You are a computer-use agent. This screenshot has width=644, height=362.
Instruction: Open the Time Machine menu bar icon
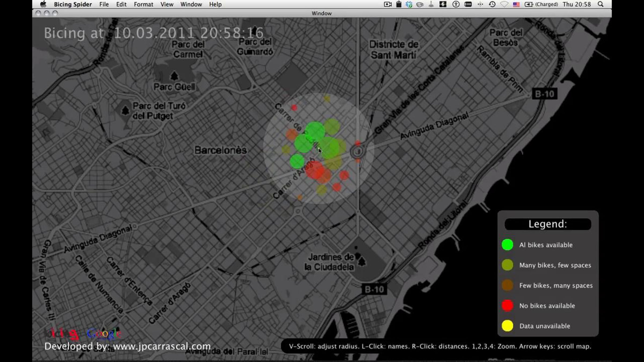[x=492, y=4]
